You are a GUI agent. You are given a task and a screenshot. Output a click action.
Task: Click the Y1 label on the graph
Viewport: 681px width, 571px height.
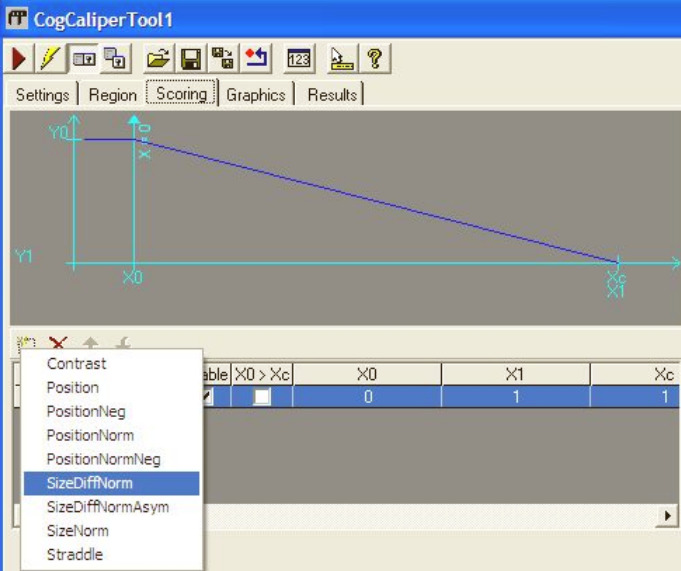24,256
